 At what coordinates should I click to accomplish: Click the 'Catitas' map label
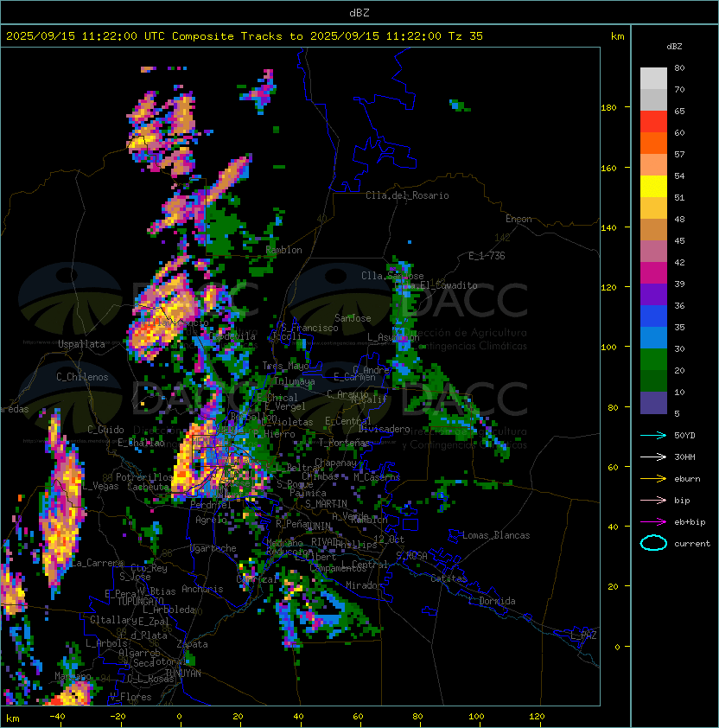click(449, 579)
